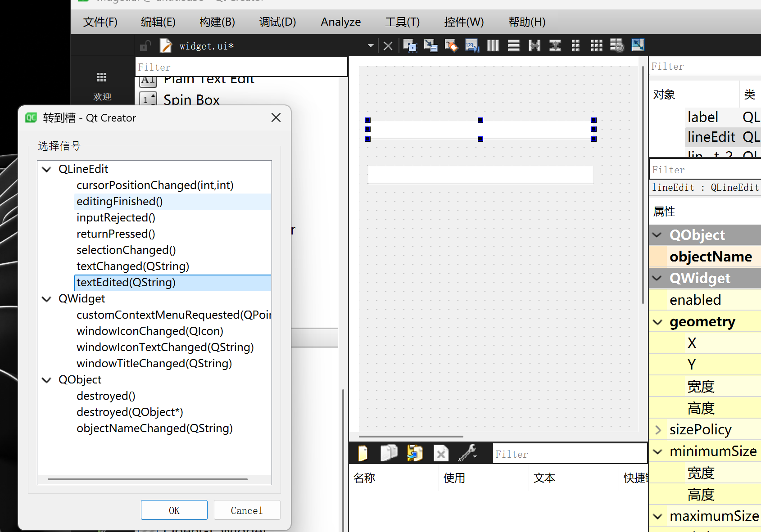Open the 工具(T) menu
The height and width of the screenshot is (532, 761).
click(x=402, y=22)
